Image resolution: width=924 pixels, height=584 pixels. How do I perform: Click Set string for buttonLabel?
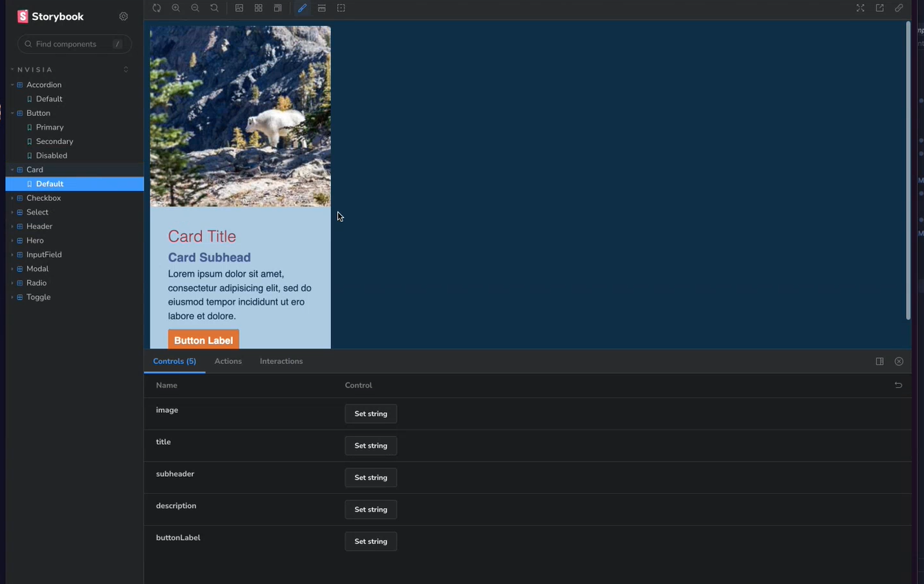pos(371,541)
